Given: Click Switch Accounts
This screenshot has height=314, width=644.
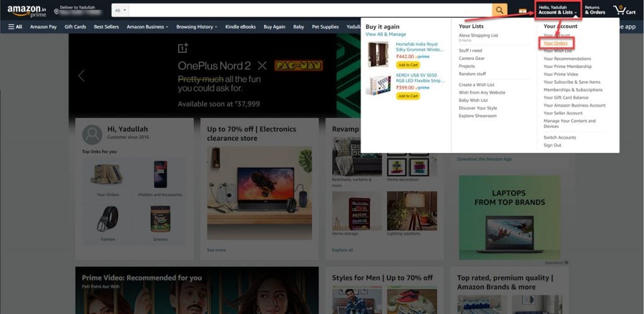Looking at the screenshot, I should coord(560,138).
